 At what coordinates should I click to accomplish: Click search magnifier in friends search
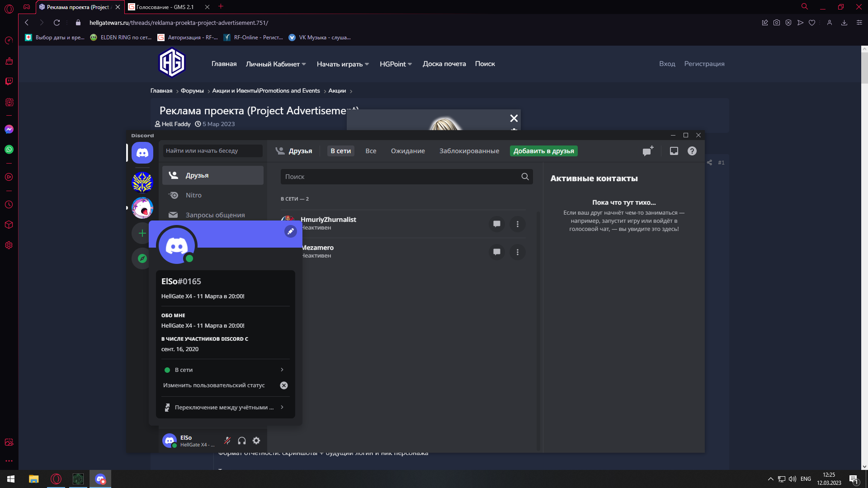525,177
